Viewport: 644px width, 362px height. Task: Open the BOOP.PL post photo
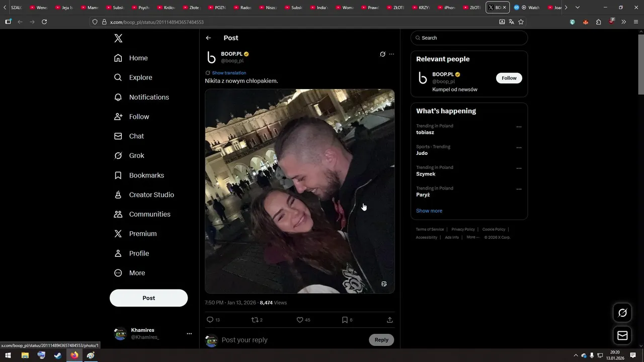coord(299,191)
